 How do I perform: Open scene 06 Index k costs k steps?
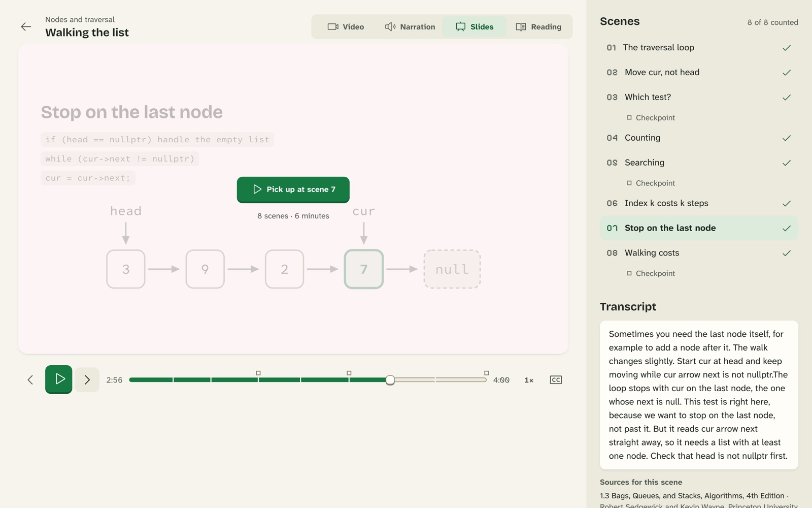point(699,204)
